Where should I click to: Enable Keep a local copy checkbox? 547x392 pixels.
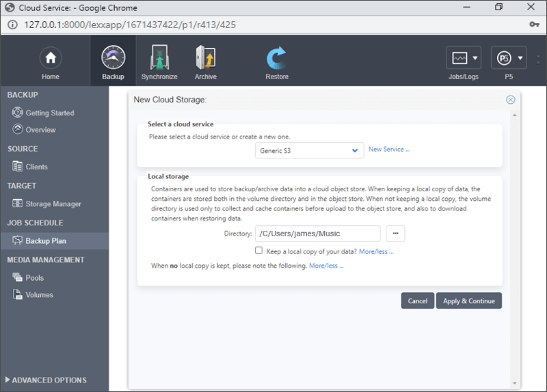pos(258,251)
